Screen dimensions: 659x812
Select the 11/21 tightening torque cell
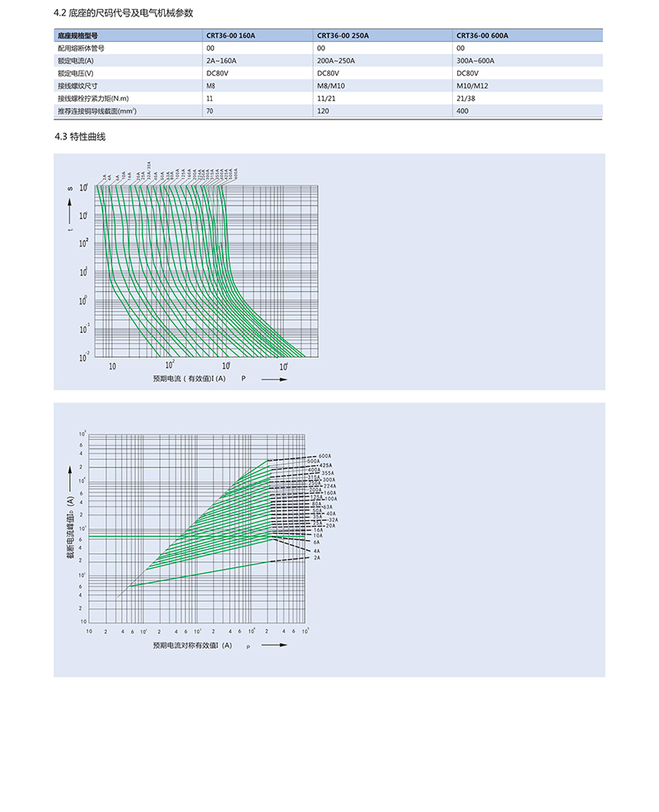pos(326,98)
